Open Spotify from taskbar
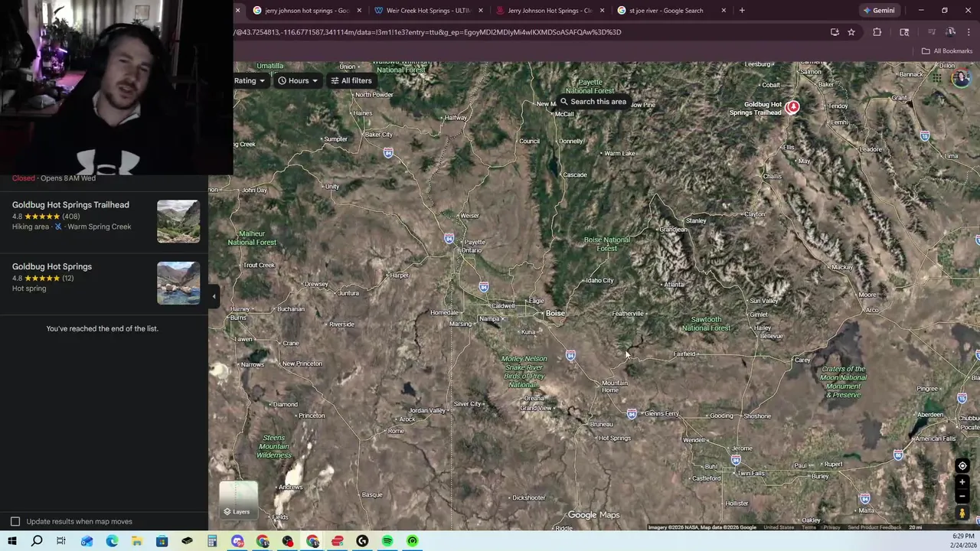Screen dimensions: 980x551 [x=387, y=541]
